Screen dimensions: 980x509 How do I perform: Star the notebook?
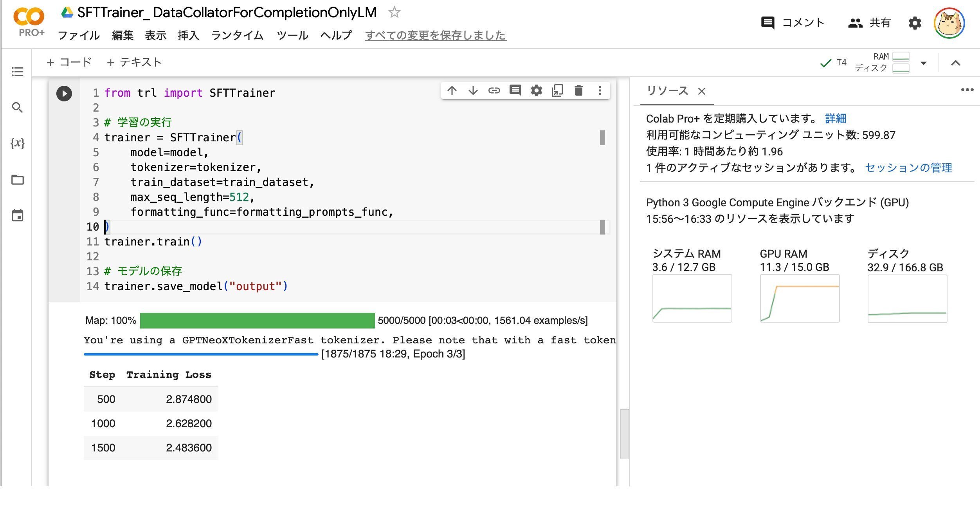394,12
